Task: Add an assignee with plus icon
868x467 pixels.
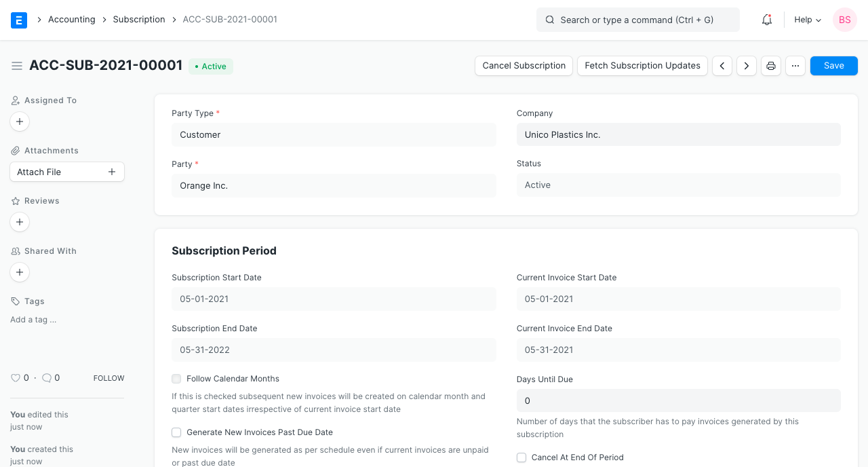Action: 20,122
